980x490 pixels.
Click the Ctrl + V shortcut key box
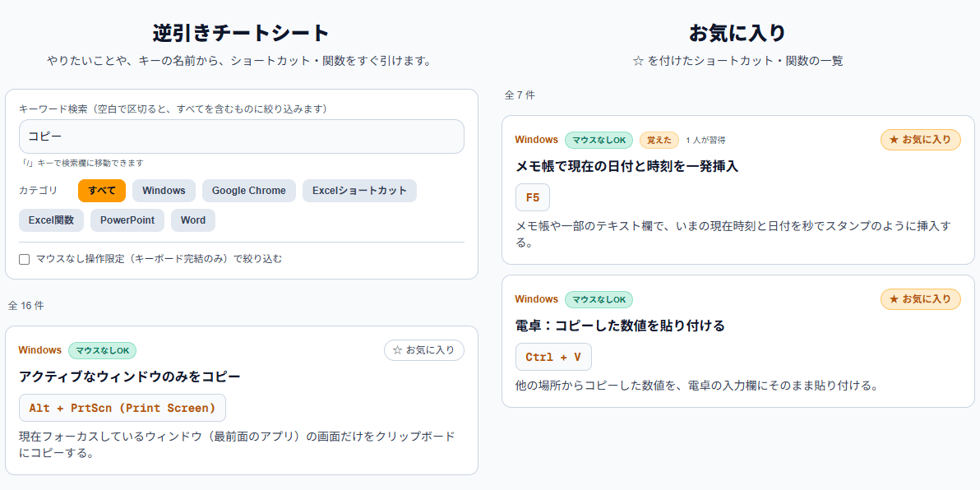pyautogui.click(x=553, y=357)
